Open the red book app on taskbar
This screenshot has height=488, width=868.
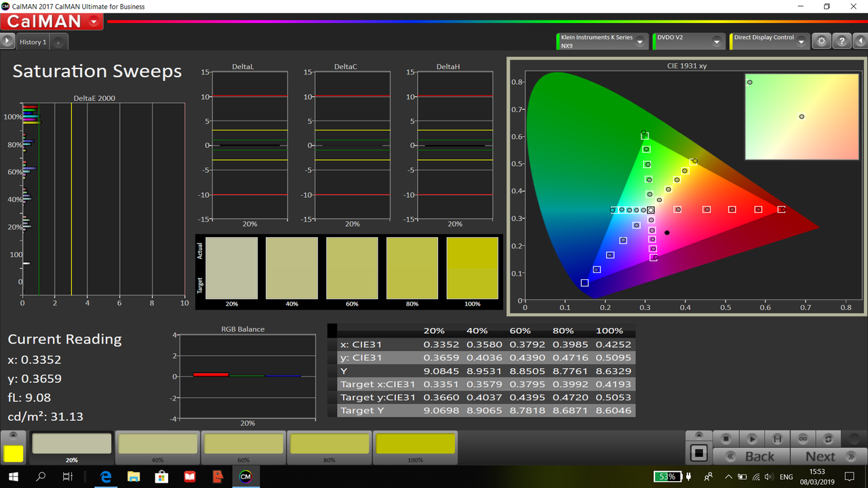coord(189,476)
